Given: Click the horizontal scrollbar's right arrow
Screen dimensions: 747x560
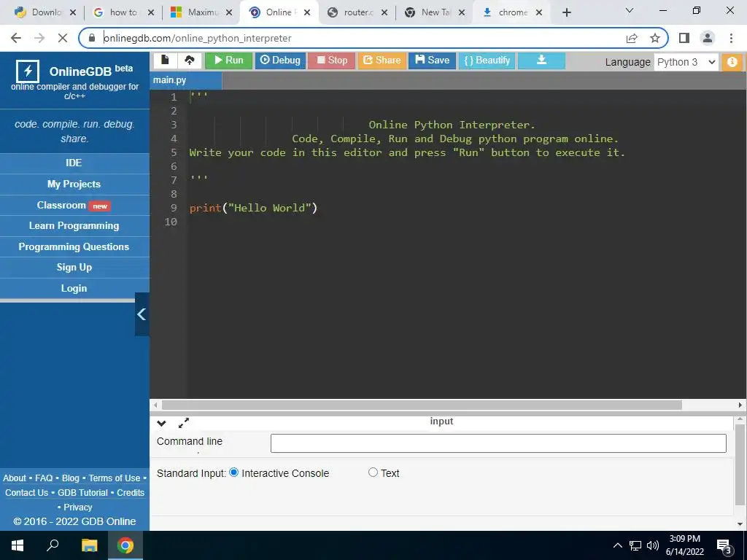Looking at the screenshot, I should click(740, 405).
